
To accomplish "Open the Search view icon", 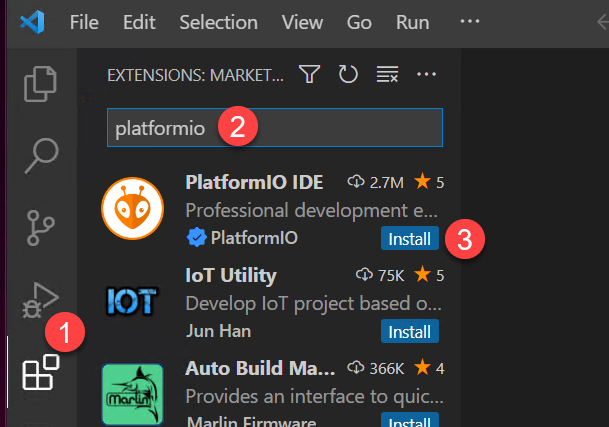I will pyautogui.click(x=40, y=155).
